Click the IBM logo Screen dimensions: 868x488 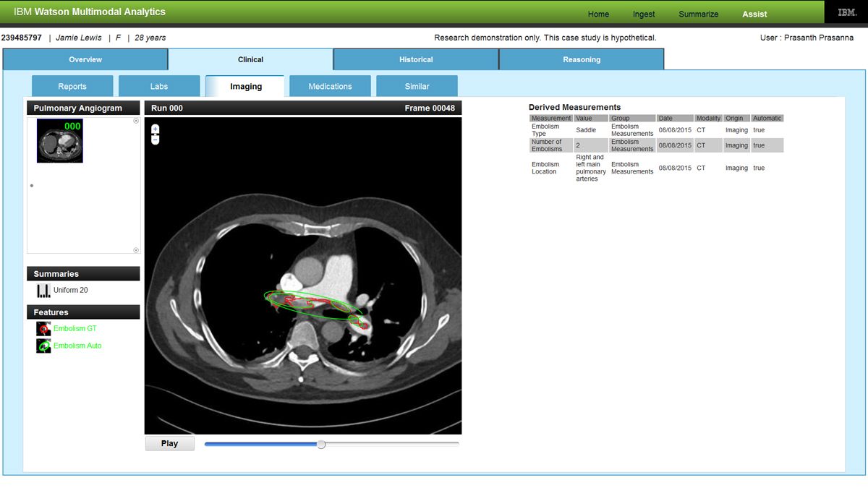[846, 13]
